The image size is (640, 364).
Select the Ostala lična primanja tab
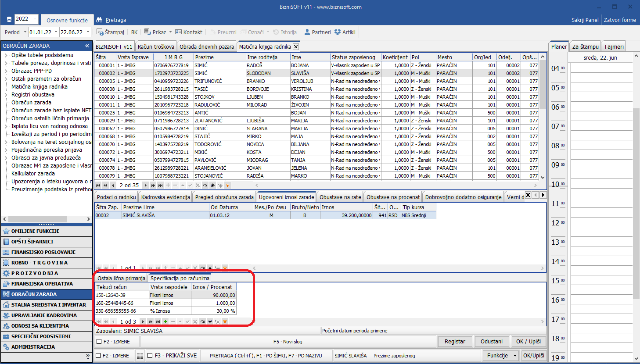click(x=121, y=278)
